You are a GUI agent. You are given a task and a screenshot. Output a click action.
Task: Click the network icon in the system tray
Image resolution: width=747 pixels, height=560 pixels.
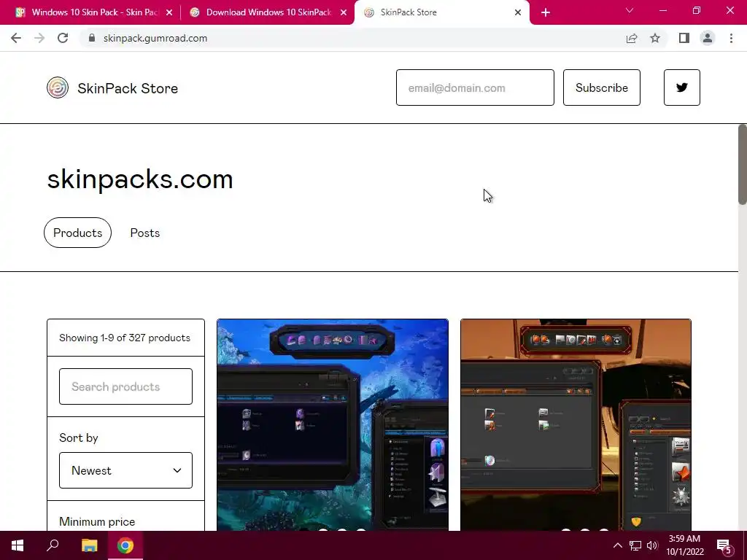(635, 545)
